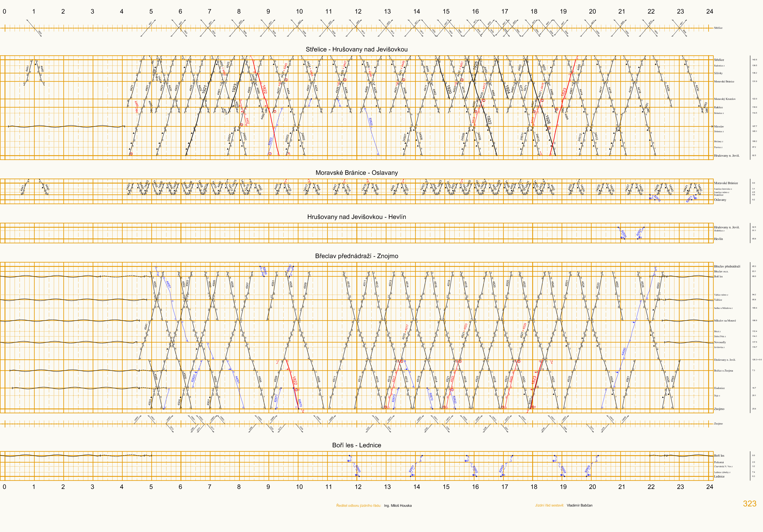Screen dimensions: 763x532
Task: Click the 'Břeclav přednádraží - Znojmo' section title
Action: coord(357,256)
